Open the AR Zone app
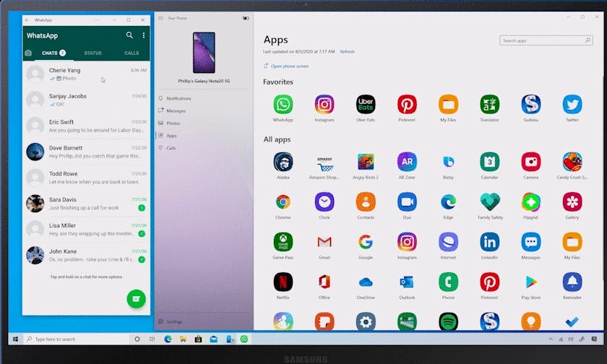Viewport: 607px width, 364px height. tap(407, 162)
